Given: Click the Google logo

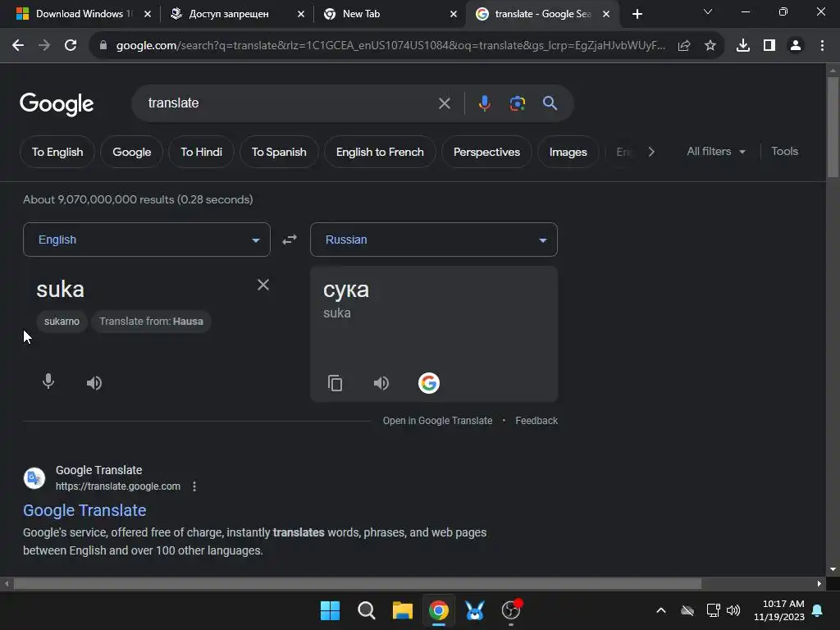Looking at the screenshot, I should tap(57, 104).
